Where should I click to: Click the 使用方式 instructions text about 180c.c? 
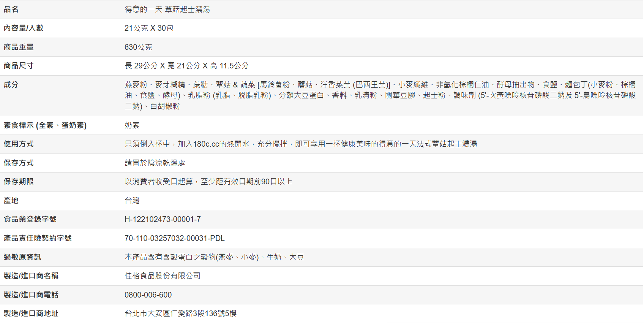pos(301,144)
